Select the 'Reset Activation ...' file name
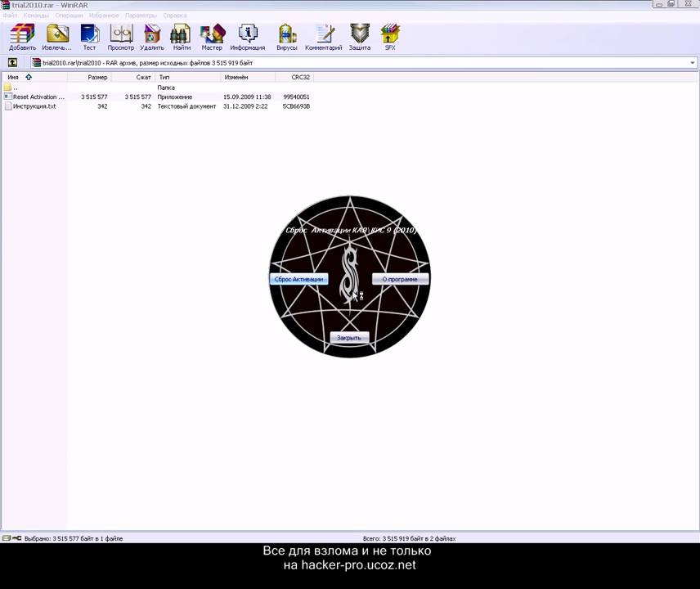The height and width of the screenshot is (589, 700). [x=38, y=97]
